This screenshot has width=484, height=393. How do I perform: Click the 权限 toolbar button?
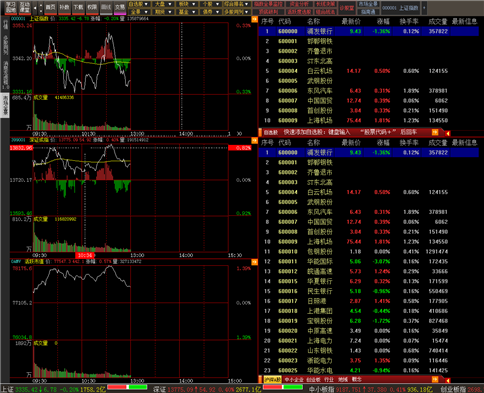[92, 7]
